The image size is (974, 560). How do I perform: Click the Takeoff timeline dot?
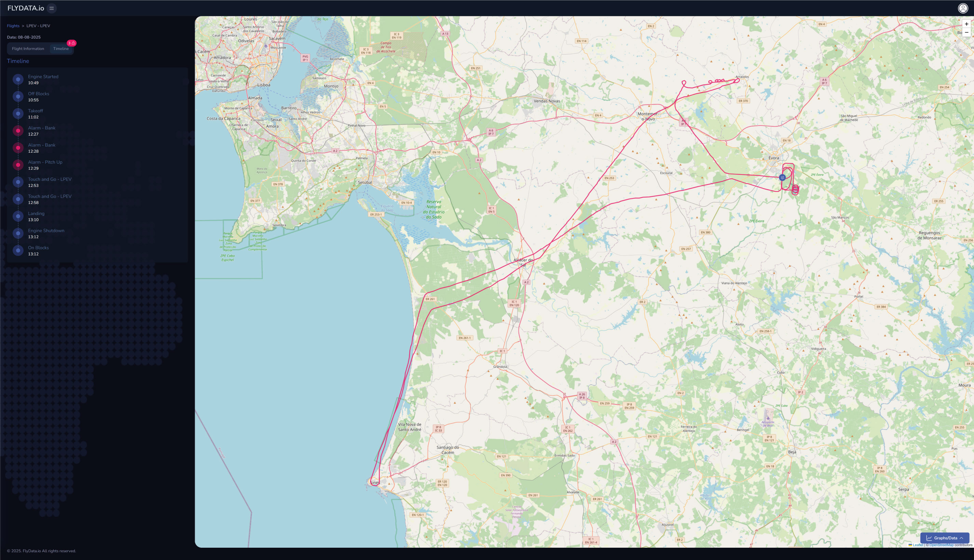[18, 113]
